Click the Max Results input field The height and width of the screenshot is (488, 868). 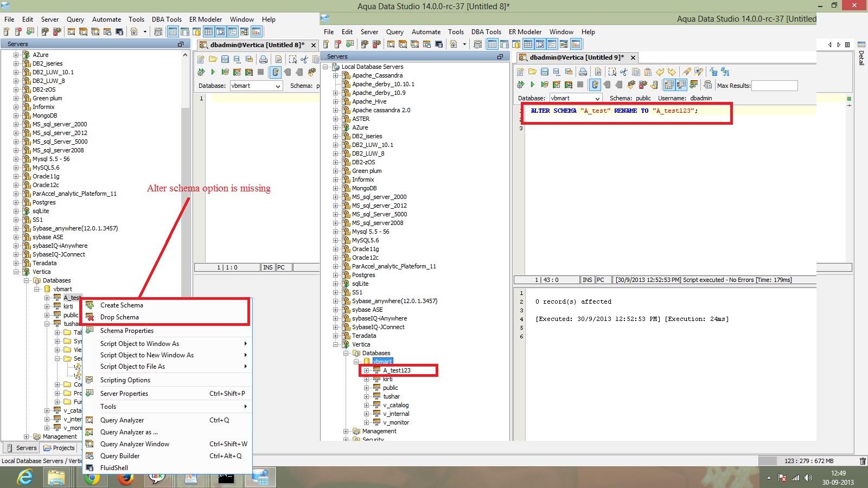774,86
